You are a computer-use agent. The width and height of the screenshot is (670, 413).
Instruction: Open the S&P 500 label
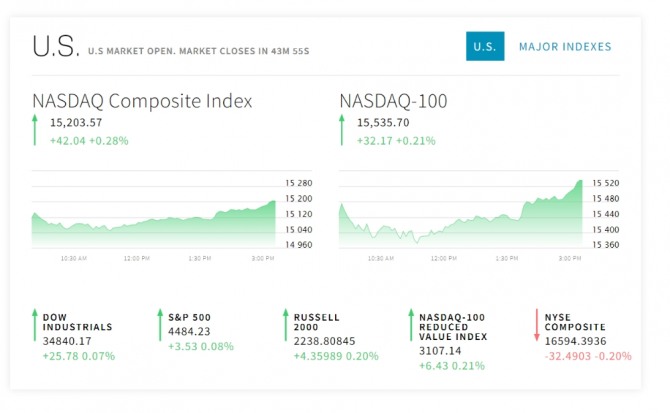189,317
